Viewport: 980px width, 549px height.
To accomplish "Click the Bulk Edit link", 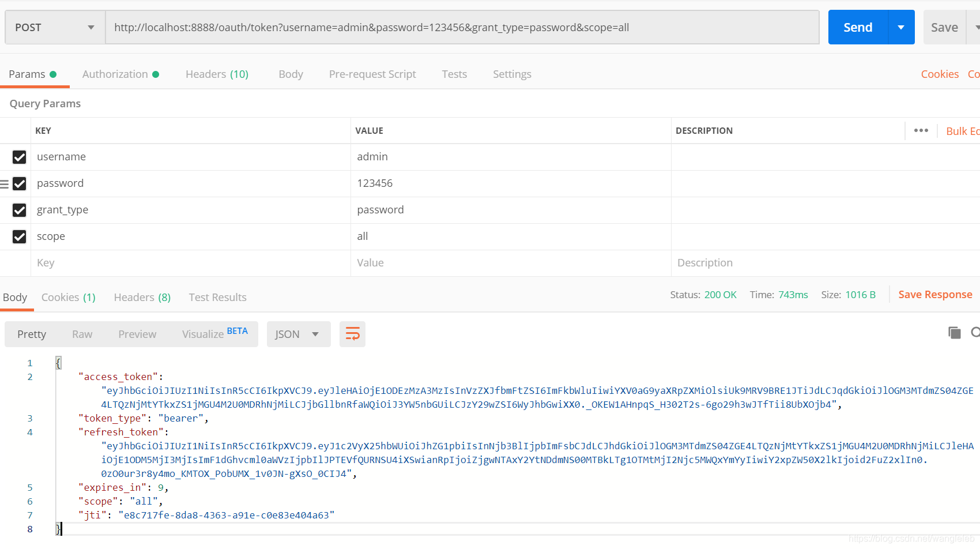I will pos(963,131).
